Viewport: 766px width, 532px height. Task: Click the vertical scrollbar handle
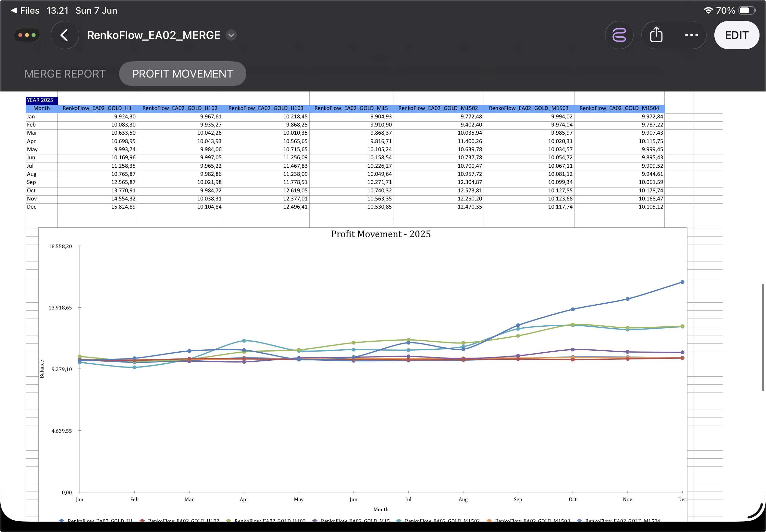(x=763, y=337)
